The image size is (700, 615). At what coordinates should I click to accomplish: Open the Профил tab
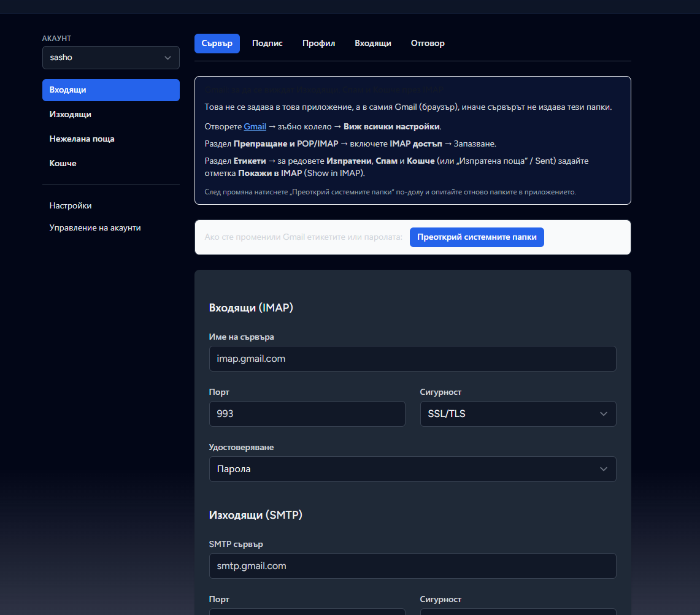pos(319,44)
